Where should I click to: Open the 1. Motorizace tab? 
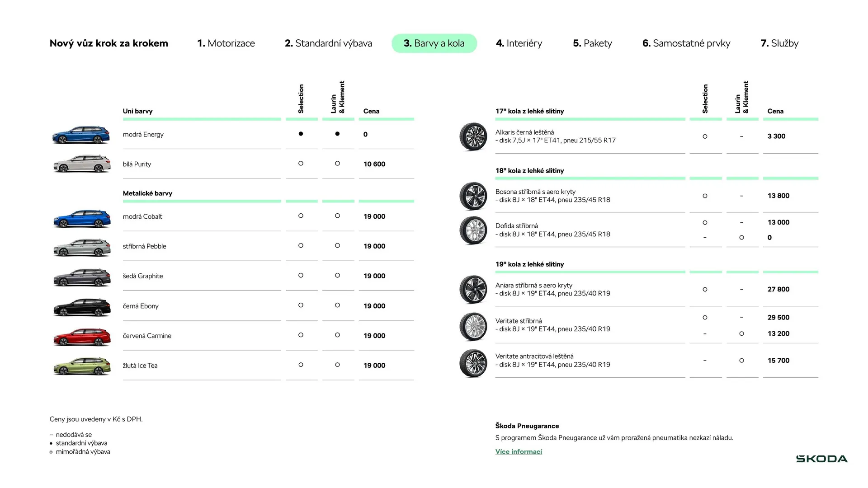point(226,43)
